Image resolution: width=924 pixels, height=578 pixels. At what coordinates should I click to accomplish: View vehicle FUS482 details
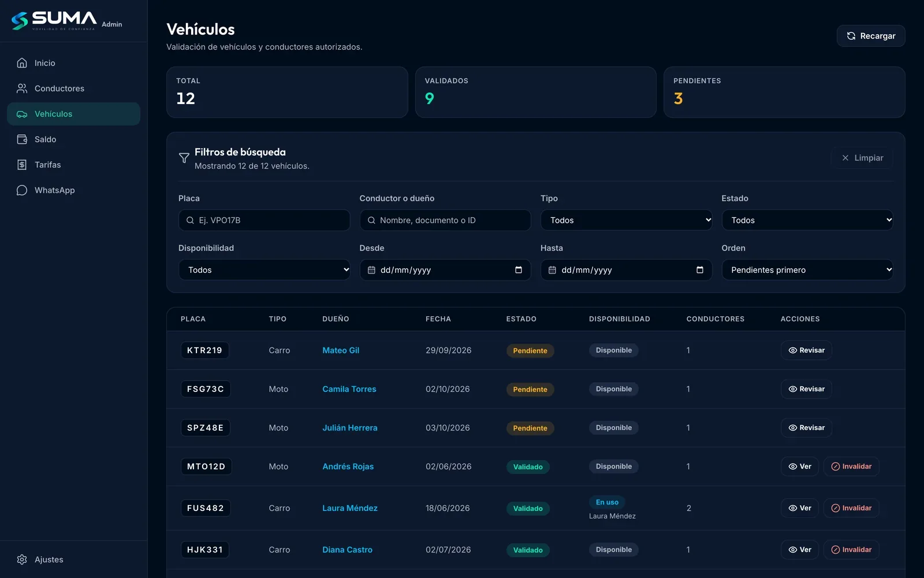pyautogui.click(x=800, y=508)
